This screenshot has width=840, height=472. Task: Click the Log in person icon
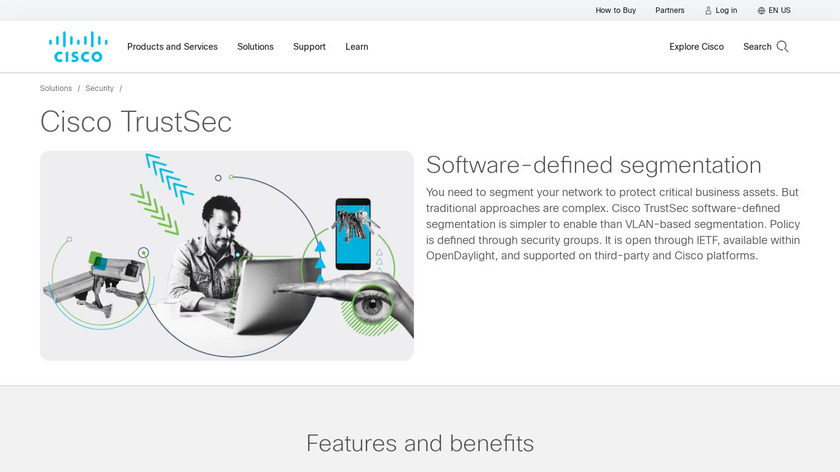(708, 11)
